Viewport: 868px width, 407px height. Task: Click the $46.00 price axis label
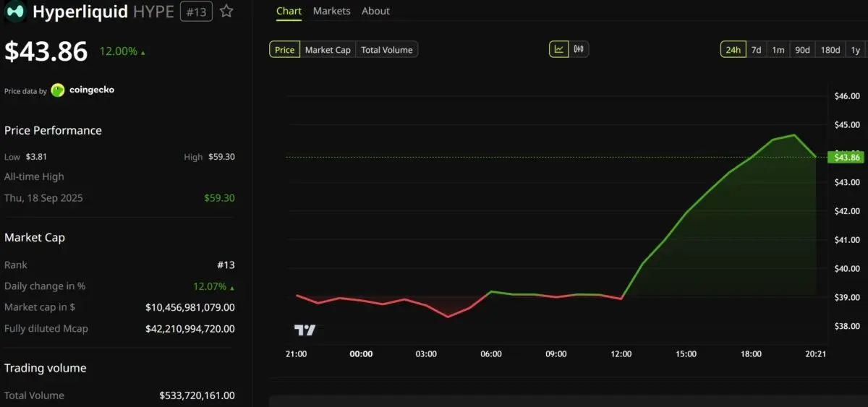point(847,96)
